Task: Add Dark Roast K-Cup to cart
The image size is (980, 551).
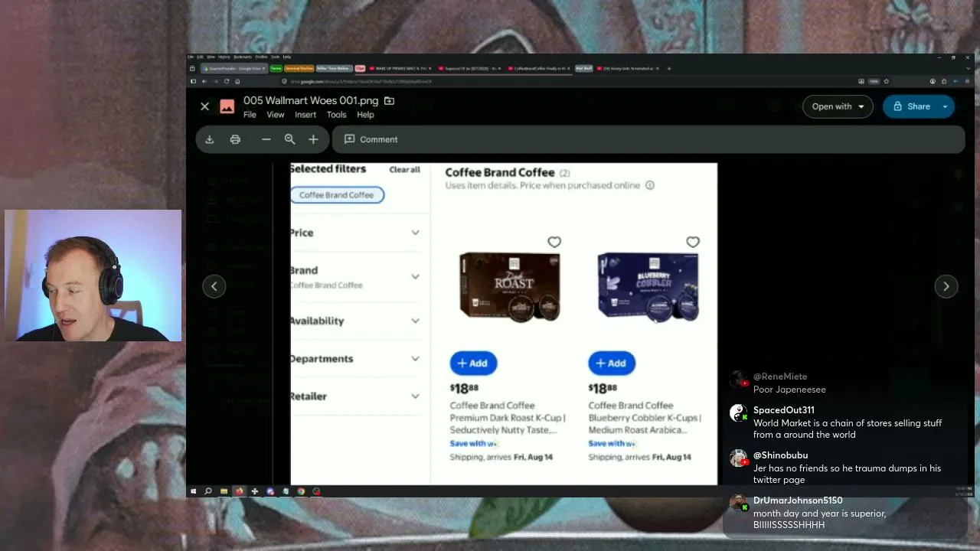Action: point(473,364)
